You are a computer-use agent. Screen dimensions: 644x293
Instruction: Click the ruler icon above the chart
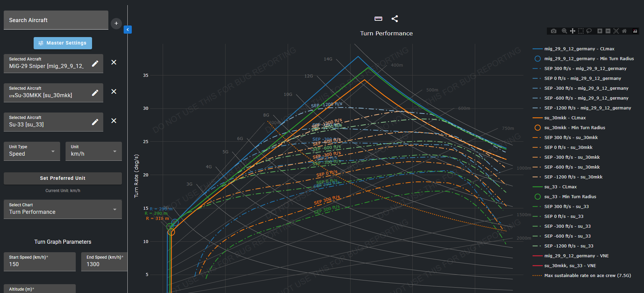click(x=378, y=19)
